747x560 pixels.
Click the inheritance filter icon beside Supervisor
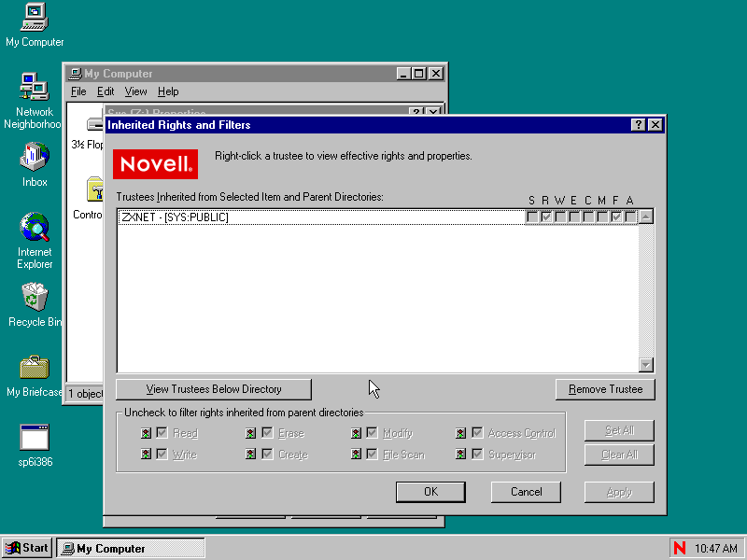460,455
